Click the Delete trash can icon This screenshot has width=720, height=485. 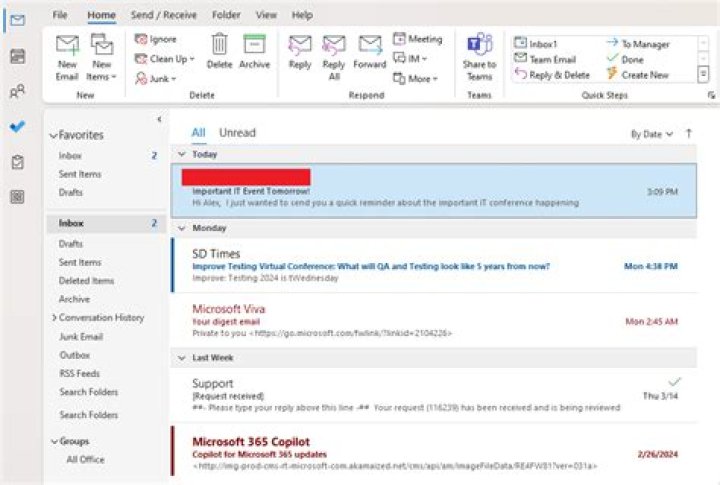[x=219, y=44]
